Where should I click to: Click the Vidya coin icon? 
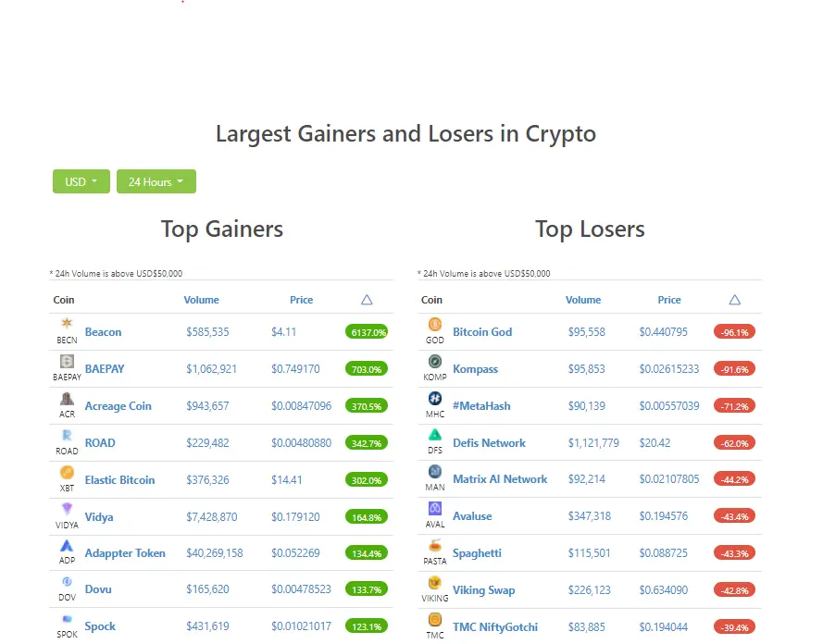[x=67, y=509]
